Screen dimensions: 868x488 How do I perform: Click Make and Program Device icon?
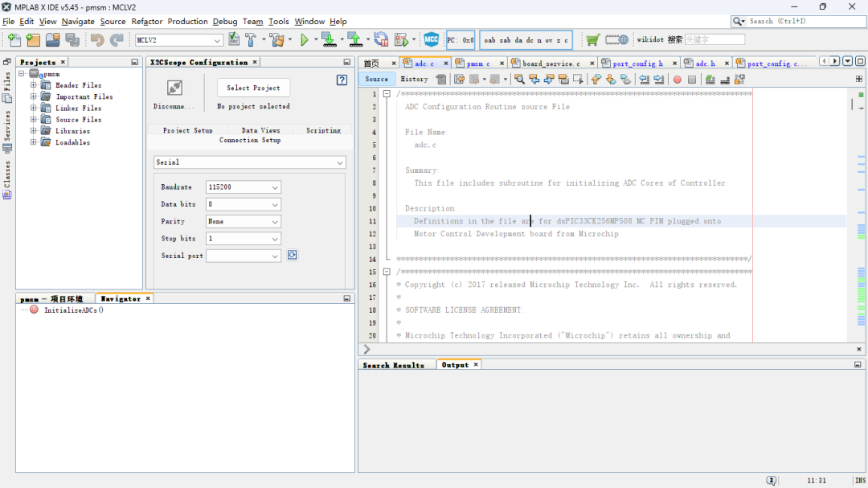pyautogui.click(x=329, y=40)
